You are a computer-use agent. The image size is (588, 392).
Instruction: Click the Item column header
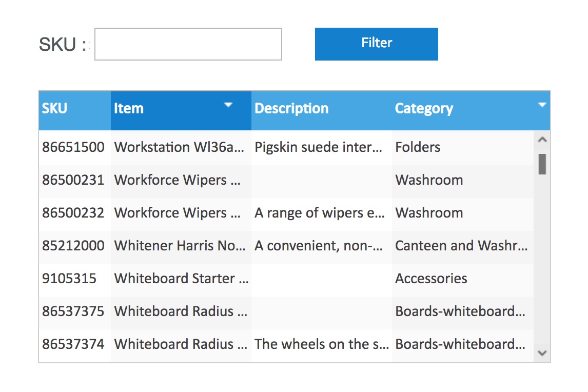coord(181,111)
